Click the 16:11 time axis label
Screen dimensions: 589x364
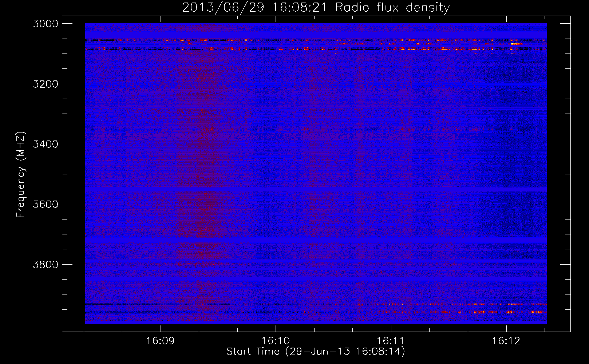tap(391, 341)
